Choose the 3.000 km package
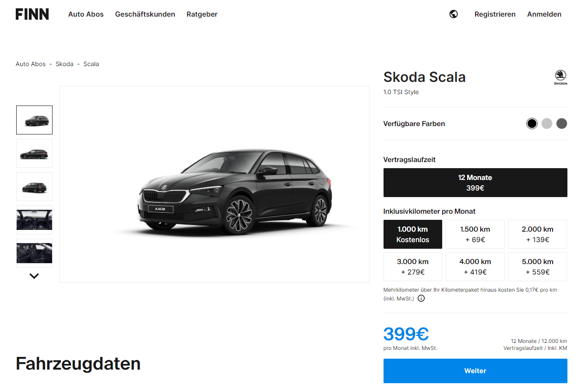The height and width of the screenshot is (388, 588). tap(413, 267)
